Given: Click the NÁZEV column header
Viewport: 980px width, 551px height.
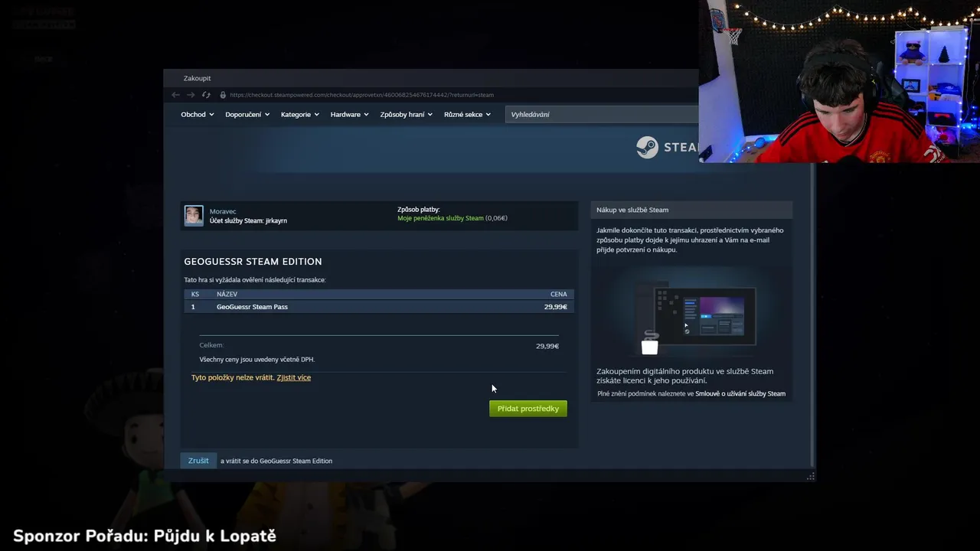Looking at the screenshot, I should pos(227,294).
